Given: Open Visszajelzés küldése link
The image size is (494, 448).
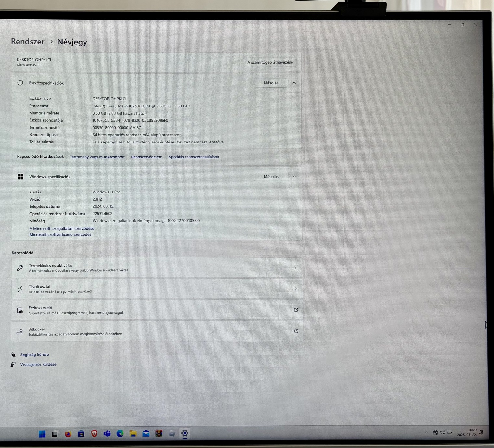Looking at the screenshot, I should [x=38, y=364].
